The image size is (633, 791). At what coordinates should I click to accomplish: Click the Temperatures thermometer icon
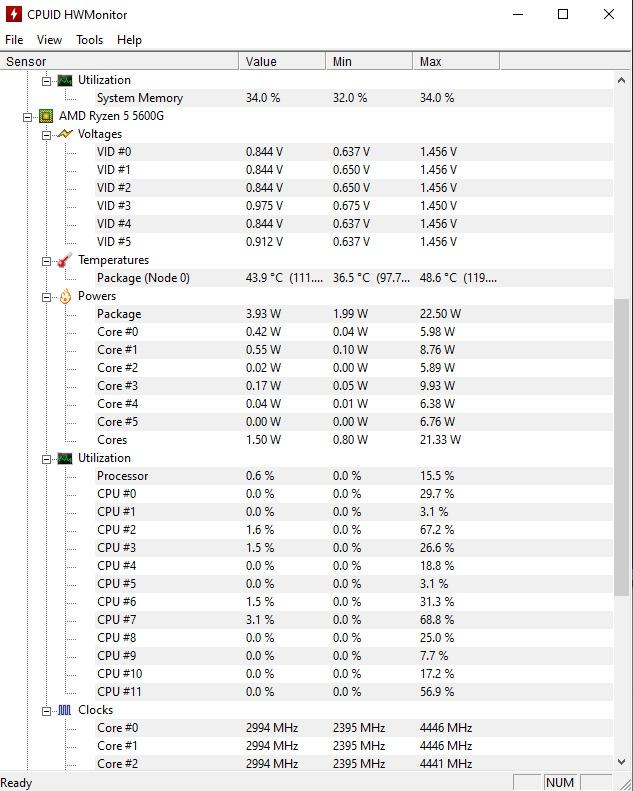(x=65, y=260)
